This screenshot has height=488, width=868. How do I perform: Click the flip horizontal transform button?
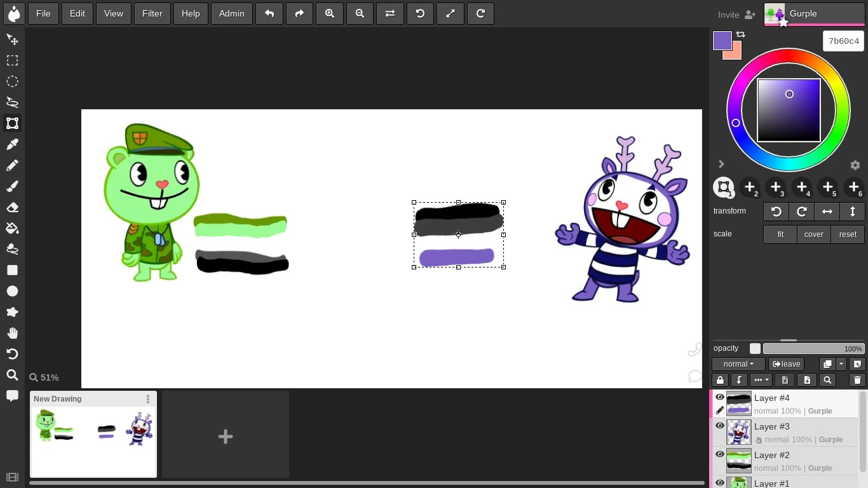pos(827,212)
